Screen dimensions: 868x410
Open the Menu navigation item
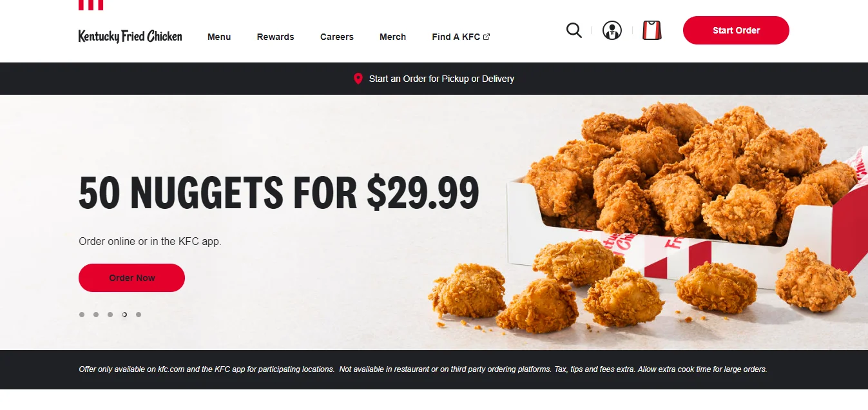coord(219,37)
